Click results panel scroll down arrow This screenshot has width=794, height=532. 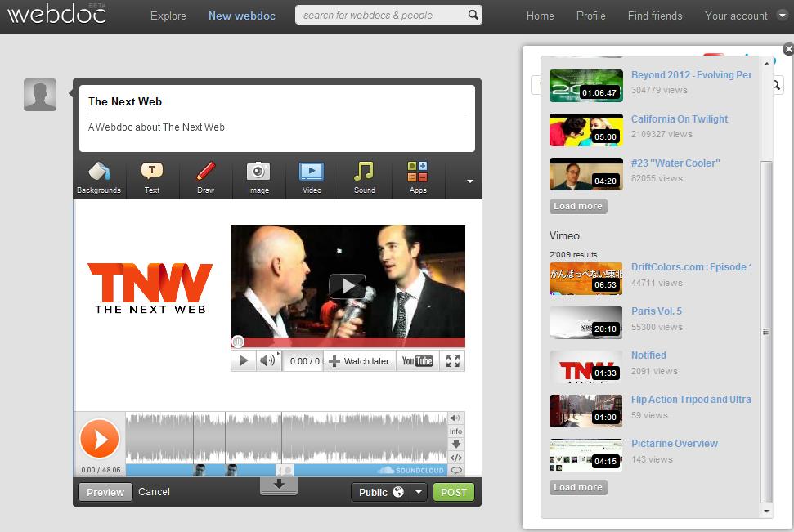[x=767, y=512]
